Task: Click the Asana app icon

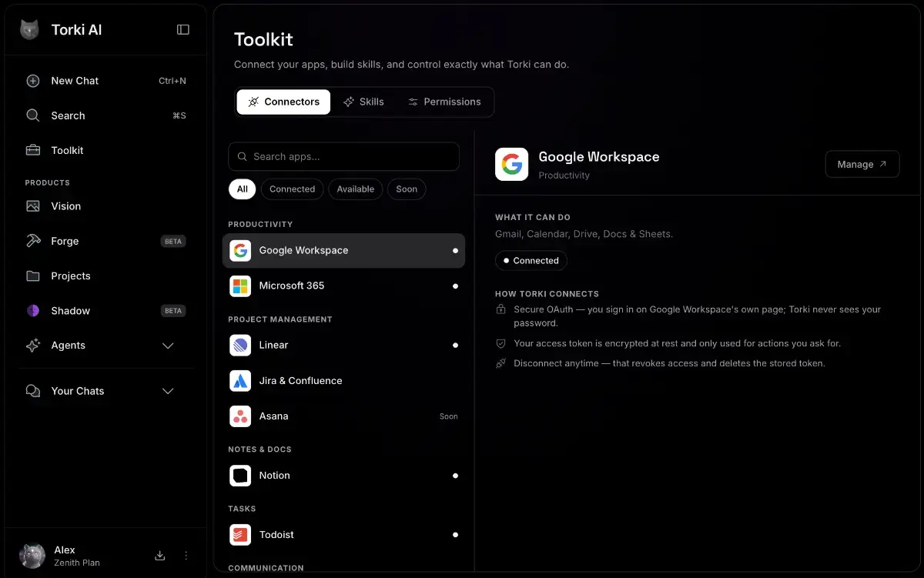Action: (240, 416)
